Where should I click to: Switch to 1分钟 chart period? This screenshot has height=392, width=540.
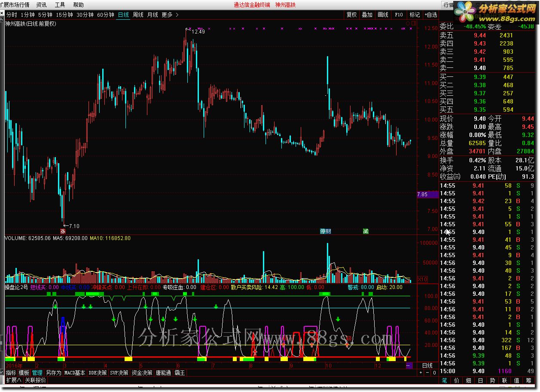click(x=28, y=15)
